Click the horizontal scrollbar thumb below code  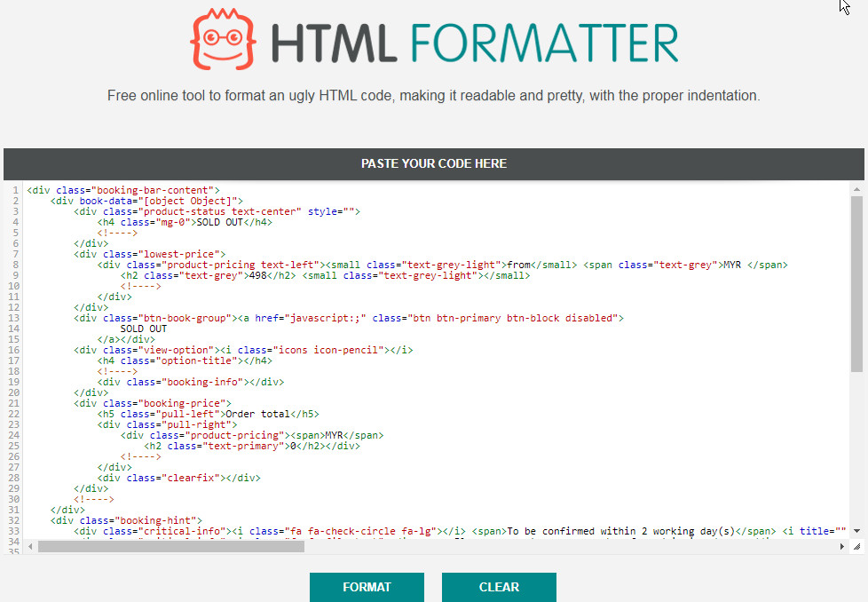pyautogui.click(x=170, y=547)
